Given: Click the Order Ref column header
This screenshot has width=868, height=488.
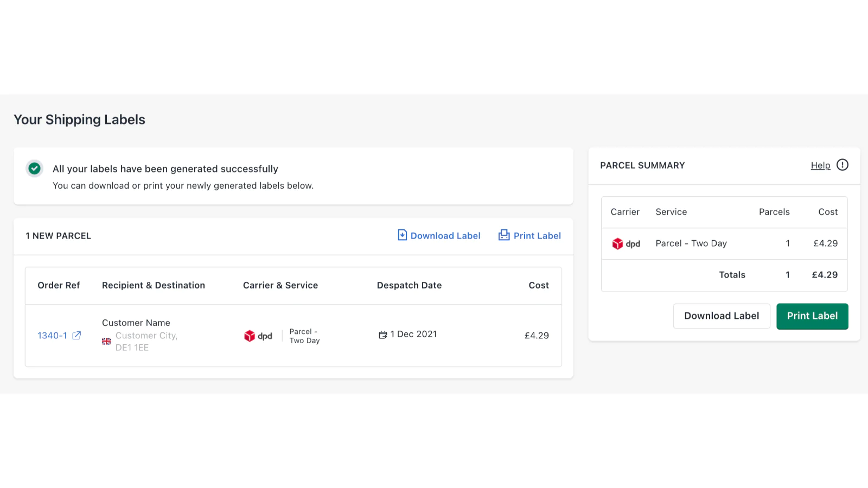Looking at the screenshot, I should [59, 285].
